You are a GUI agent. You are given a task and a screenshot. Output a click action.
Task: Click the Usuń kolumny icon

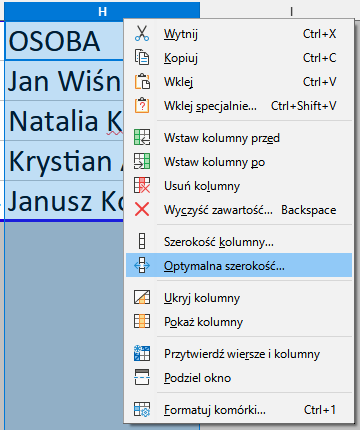142,186
